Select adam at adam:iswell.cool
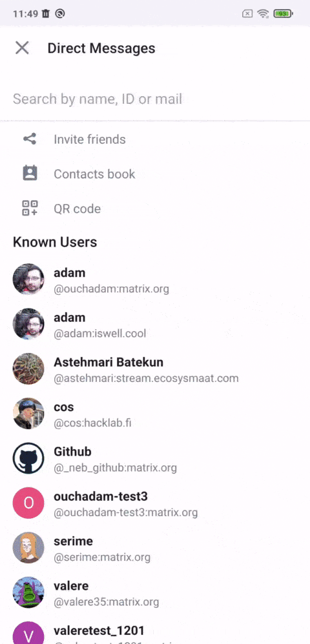This screenshot has width=310, height=644. click(x=155, y=325)
